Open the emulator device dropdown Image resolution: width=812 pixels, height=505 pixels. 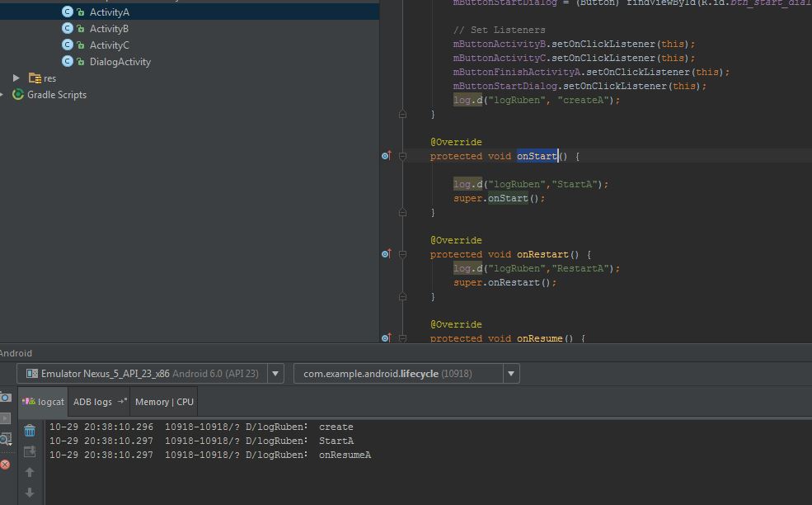[276, 374]
